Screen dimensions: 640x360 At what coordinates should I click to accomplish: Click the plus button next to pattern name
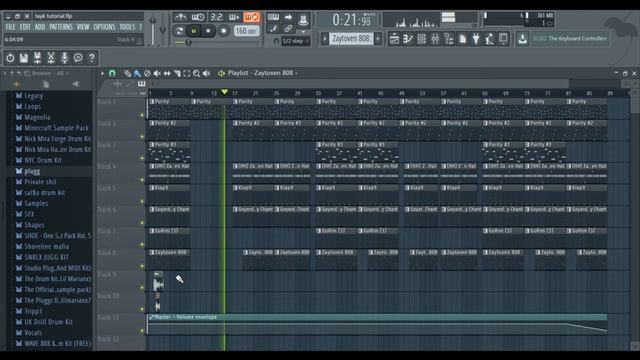click(378, 39)
